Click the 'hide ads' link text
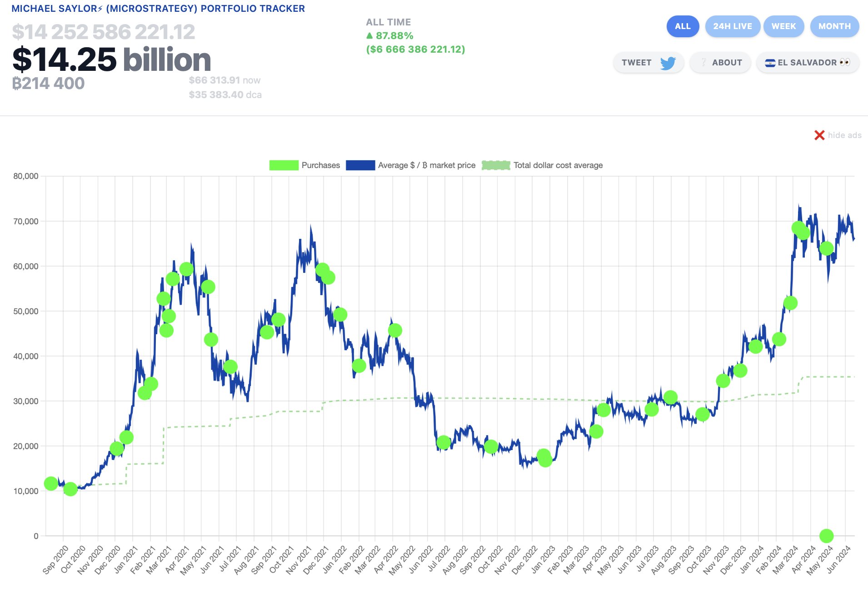 pos(844,135)
